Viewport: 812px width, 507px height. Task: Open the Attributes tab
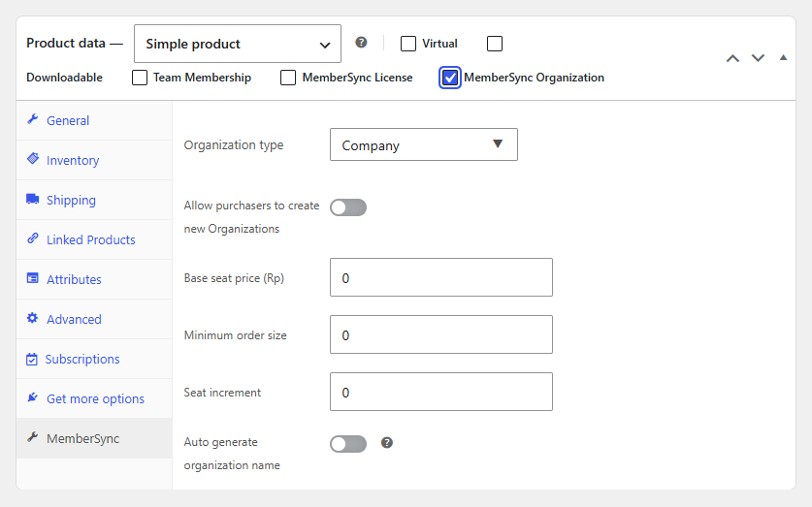pyautogui.click(x=94, y=279)
